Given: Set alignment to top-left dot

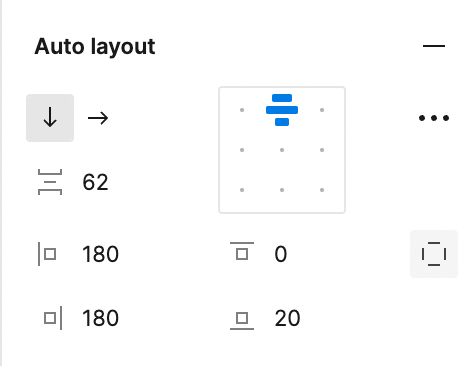Looking at the screenshot, I should [x=242, y=110].
